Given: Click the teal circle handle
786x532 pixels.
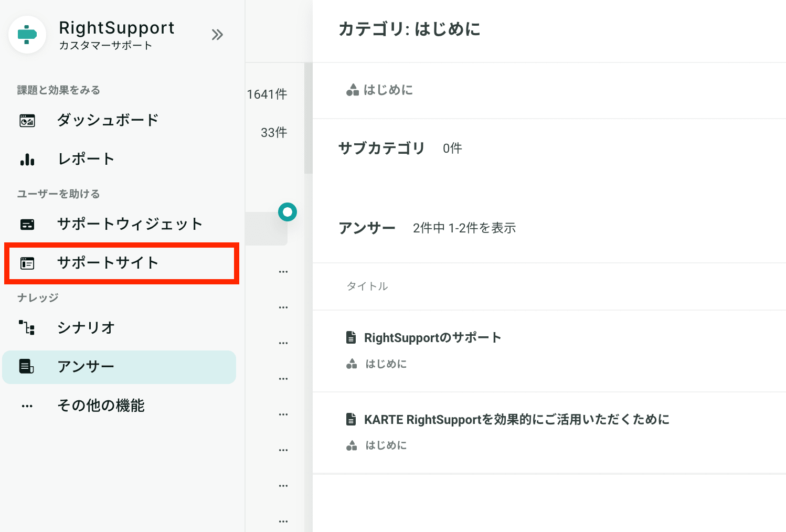Looking at the screenshot, I should 288,212.
